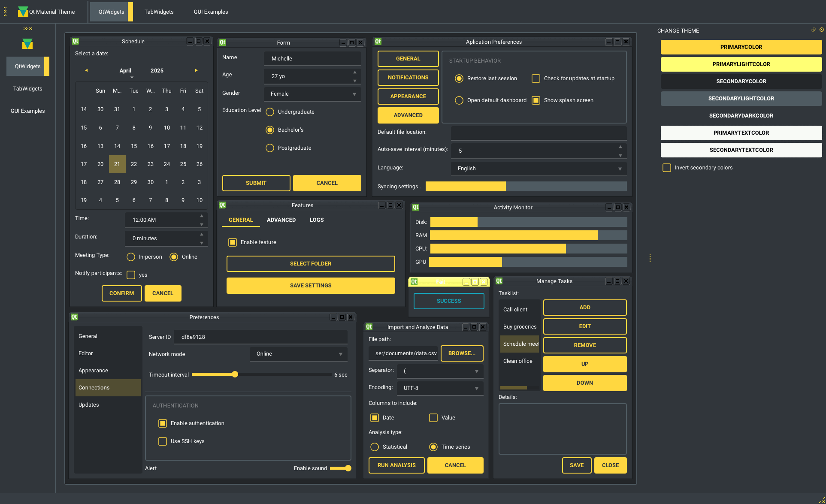
Task: Click the Qt Material Theme logo in the top bar
Action: coord(23,12)
